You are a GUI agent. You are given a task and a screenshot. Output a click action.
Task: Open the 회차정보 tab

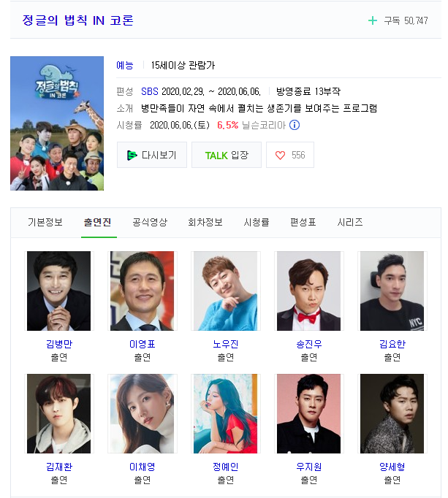click(205, 222)
